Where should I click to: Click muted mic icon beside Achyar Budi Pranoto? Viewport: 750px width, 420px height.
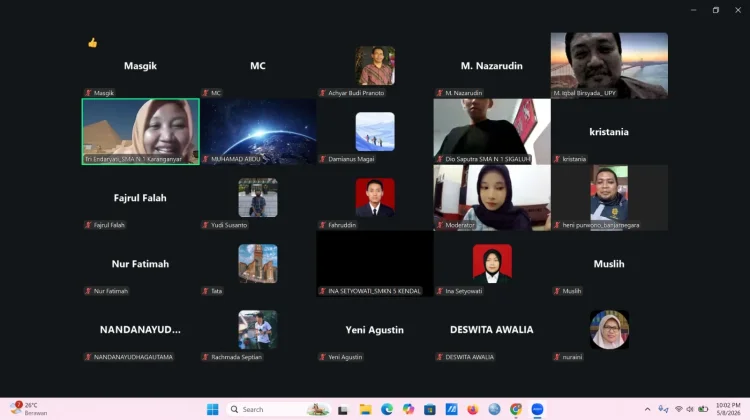pos(323,93)
